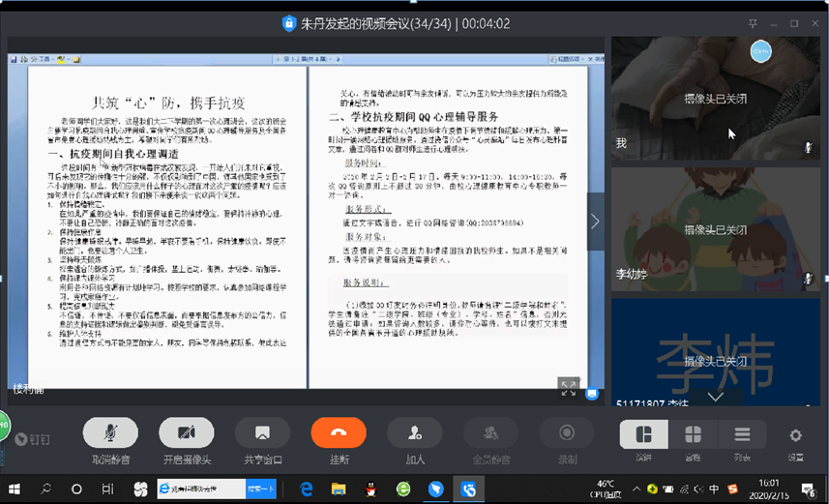Image resolution: width=829 pixels, height=504 pixels.
Task: Click highlighter icon in document toolbar
Action: 62,59
